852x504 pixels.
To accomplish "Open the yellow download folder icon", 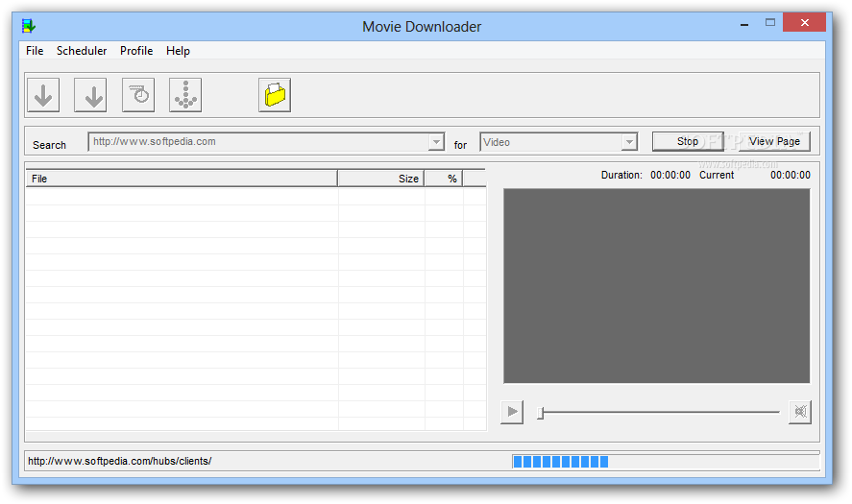I will (x=275, y=95).
